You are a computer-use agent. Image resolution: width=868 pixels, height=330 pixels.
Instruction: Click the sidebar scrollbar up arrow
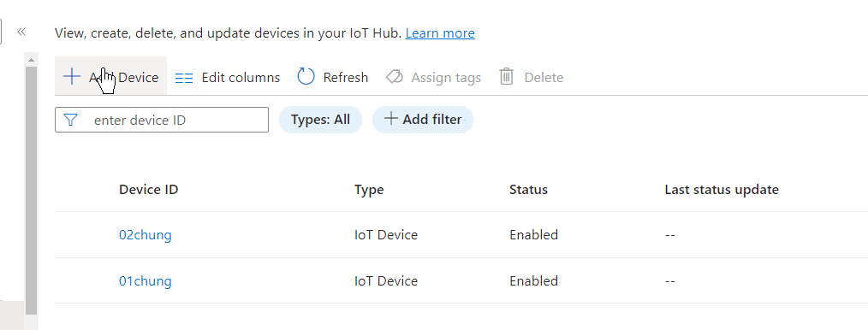coord(31,60)
